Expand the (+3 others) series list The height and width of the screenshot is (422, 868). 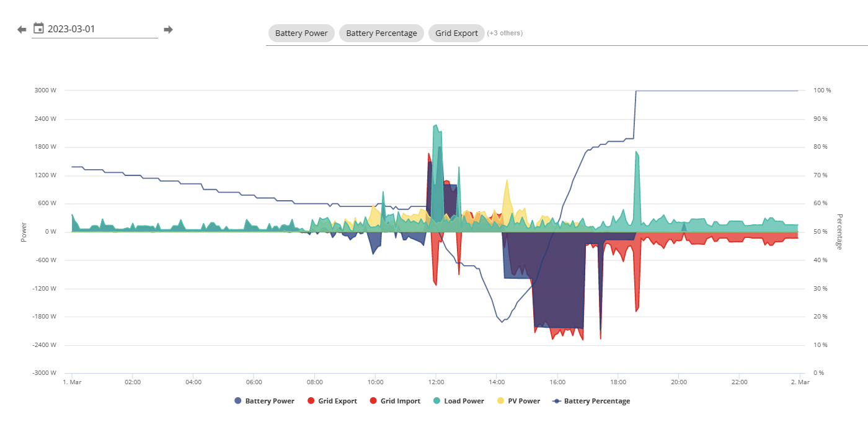(x=505, y=33)
